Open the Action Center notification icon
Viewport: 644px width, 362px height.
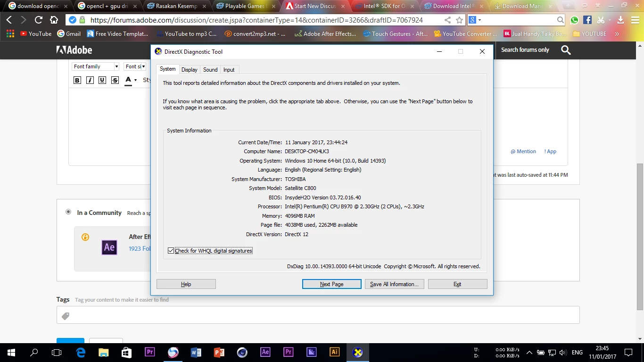628,352
